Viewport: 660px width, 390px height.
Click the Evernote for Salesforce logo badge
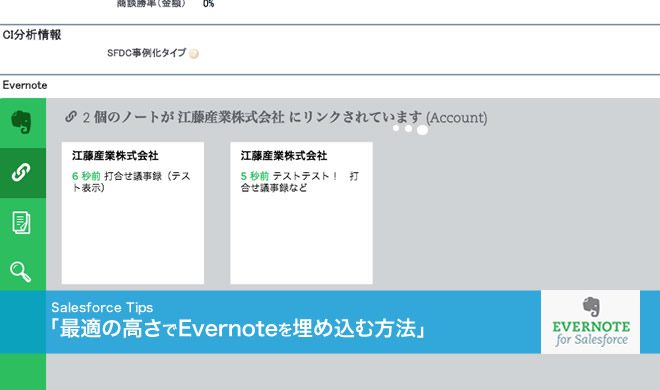click(x=590, y=322)
